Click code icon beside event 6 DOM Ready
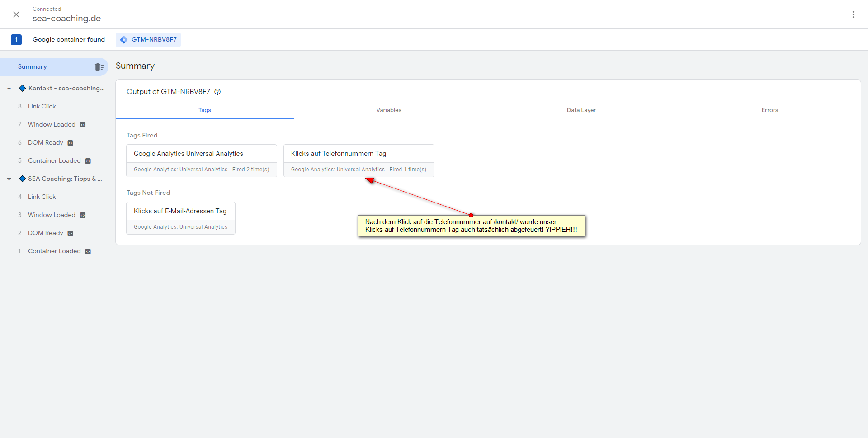Screen dimensions: 868x438 70,143
